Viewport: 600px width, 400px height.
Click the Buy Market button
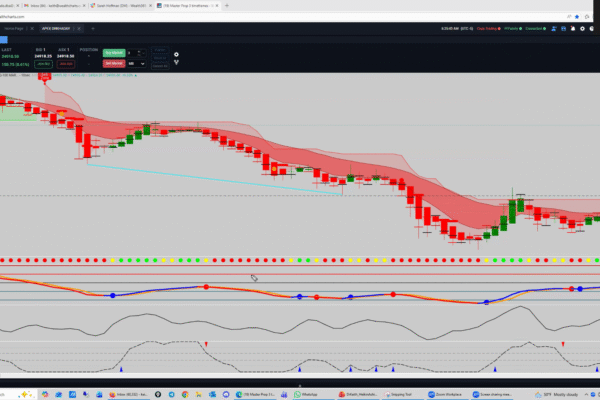[113, 52]
